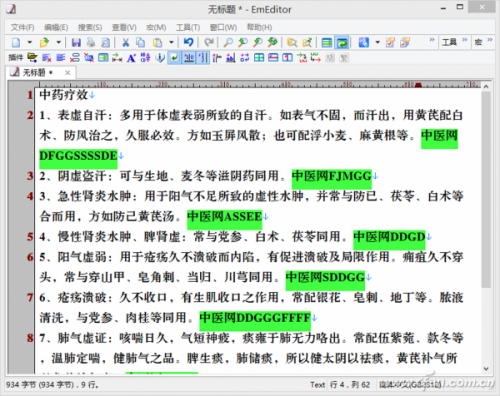Cut selection with scissors icon
Screen dimensions: 500x396
pyautogui.click(x=126, y=42)
